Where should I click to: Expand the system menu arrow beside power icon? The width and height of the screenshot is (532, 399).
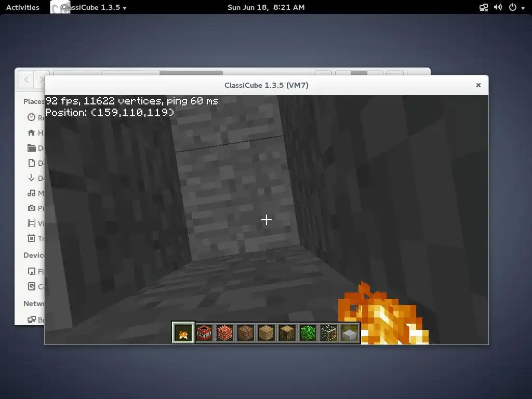click(x=523, y=8)
